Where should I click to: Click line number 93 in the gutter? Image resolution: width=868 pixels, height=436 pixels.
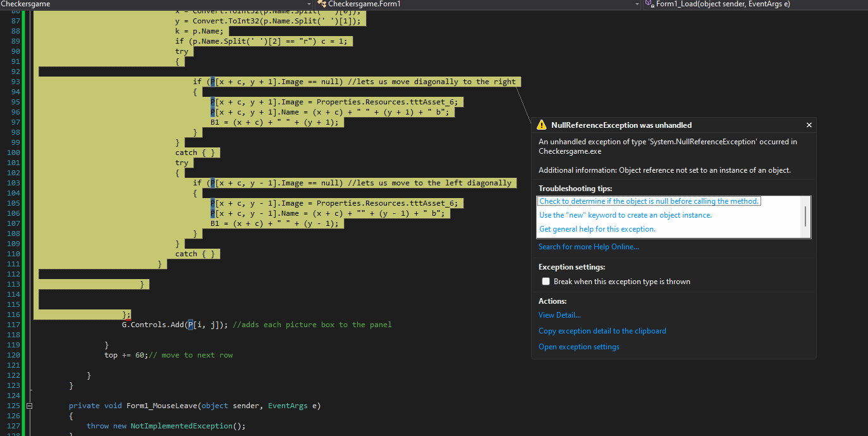pos(16,82)
